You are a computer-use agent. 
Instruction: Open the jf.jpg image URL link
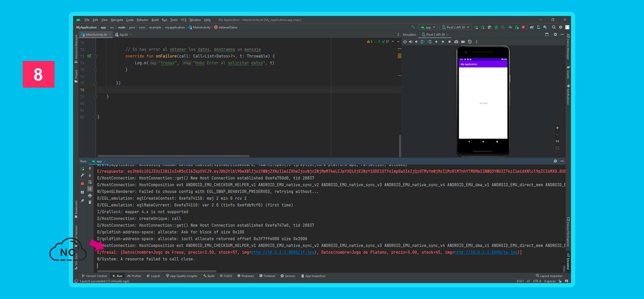tap(283, 252)
